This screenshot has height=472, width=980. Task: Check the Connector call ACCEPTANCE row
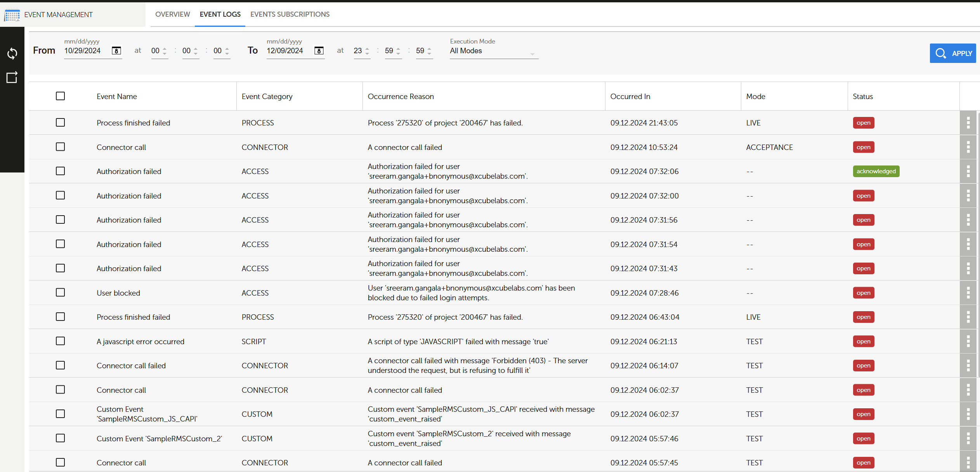pos(60,147)
